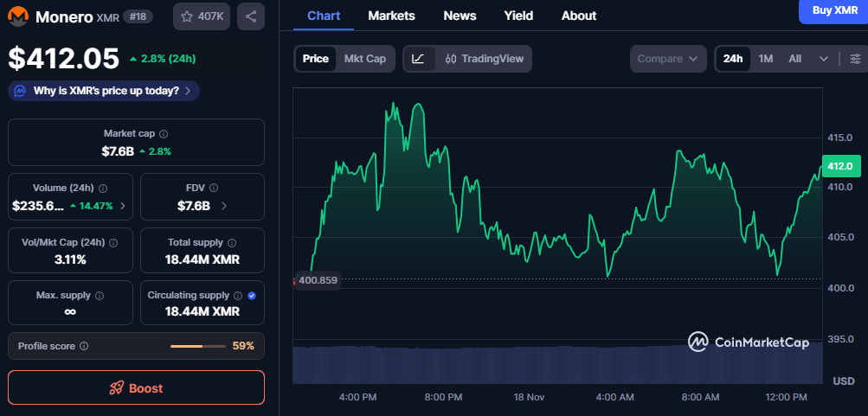Switch to TradingView chart mode
Image resolution: width=868 pixels, height=416 pixels.
(485, 59)
